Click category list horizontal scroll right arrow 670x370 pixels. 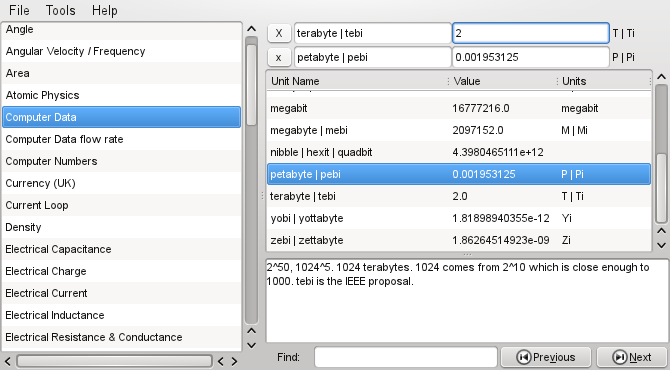tap(234, 361)
